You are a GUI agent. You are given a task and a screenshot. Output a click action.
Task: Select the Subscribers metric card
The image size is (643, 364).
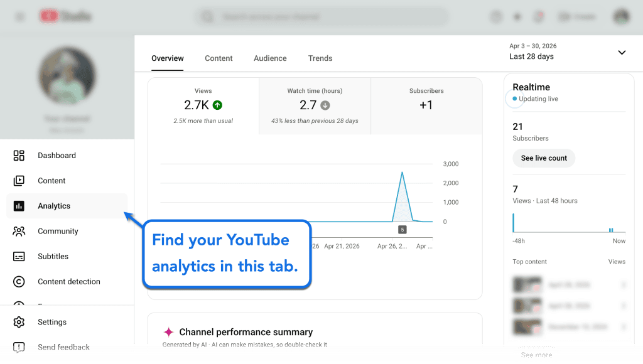pos(426,106)
